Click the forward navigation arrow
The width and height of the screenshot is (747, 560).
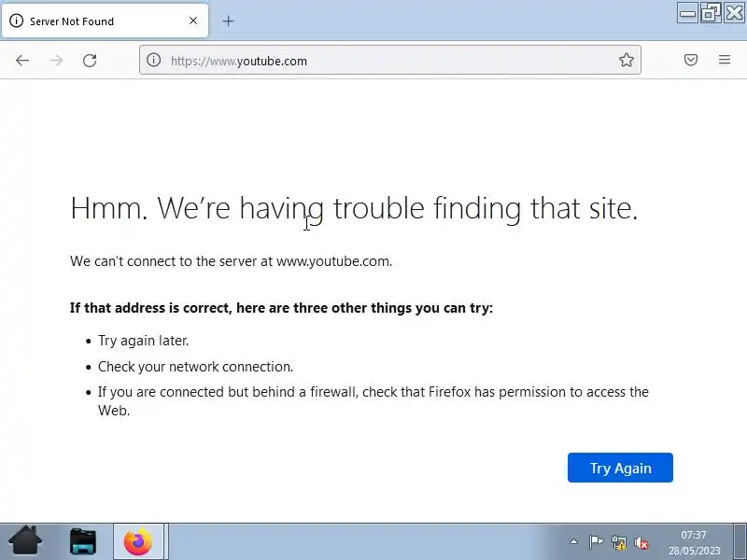click(56, 61)
